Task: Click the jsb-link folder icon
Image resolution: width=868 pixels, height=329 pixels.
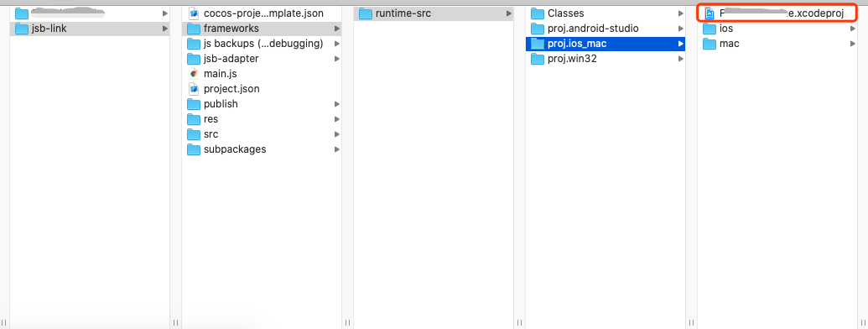Action: tap(22, 29)
